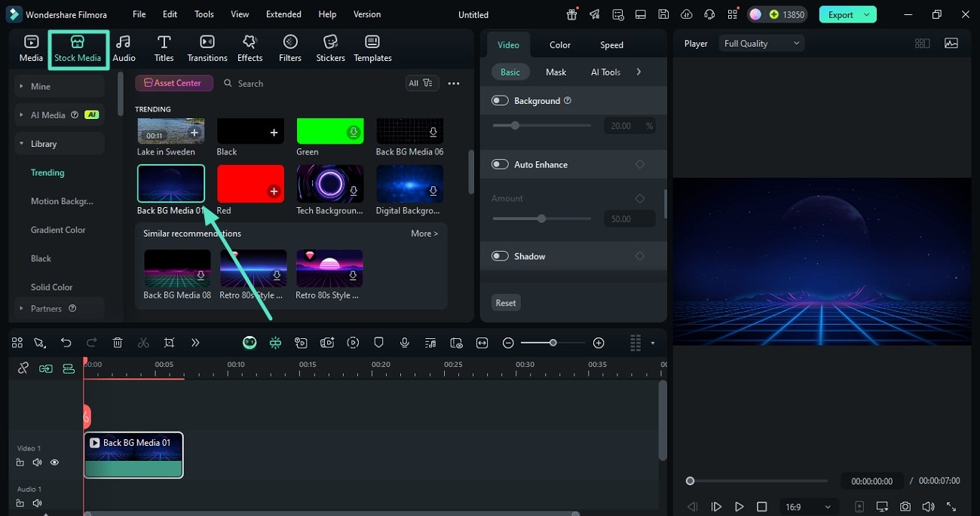Open the Titles tab
Screen dimensions: 980x516
click(x=164, y=49)
